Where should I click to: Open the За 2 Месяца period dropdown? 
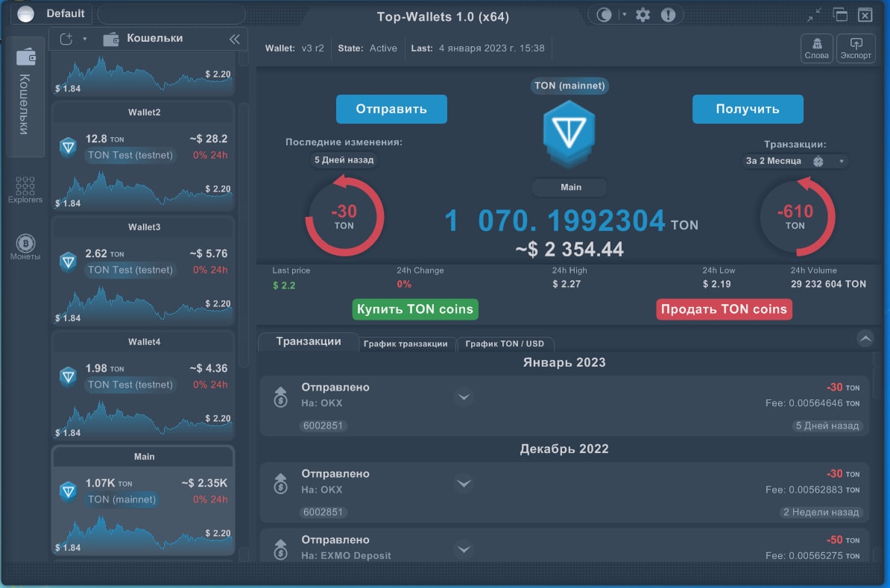794,161
